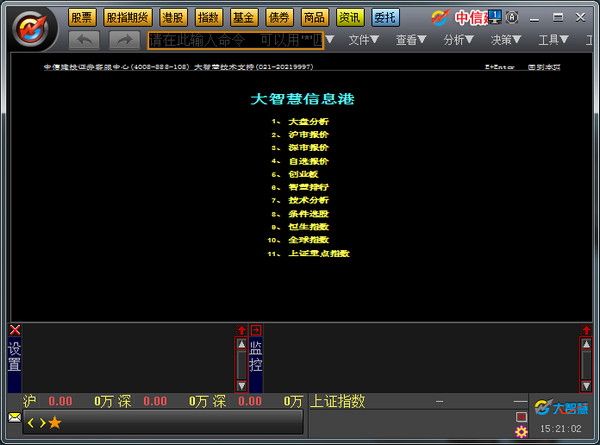The height and width of the screenshot is (445, 600).
Task: Click the small red square icon above gear
Action: (x=521, y=417)
